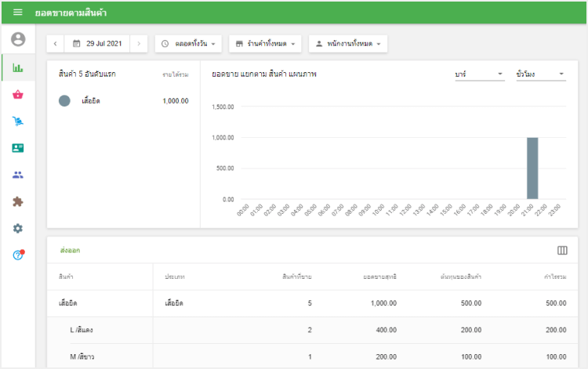Go to next date with right arrow

(x=139, y=44)
